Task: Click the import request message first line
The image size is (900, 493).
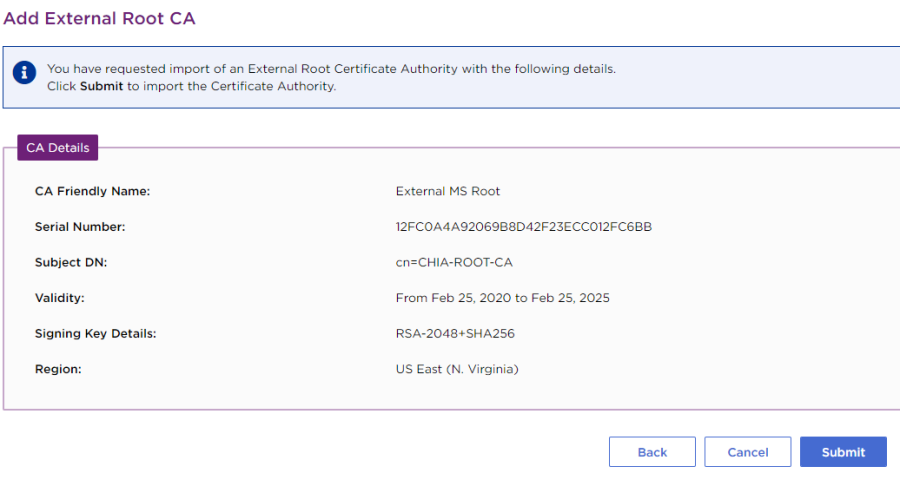Action: click(331, 69)
